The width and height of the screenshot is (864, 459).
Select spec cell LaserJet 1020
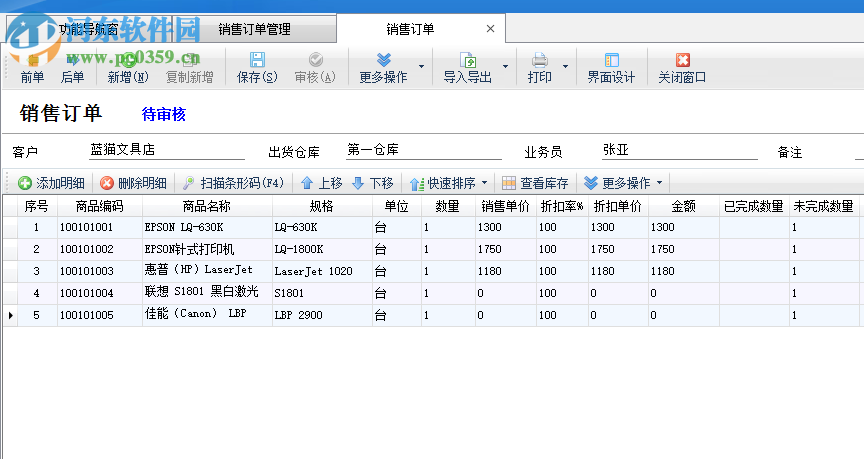click(x=322, y=271)
